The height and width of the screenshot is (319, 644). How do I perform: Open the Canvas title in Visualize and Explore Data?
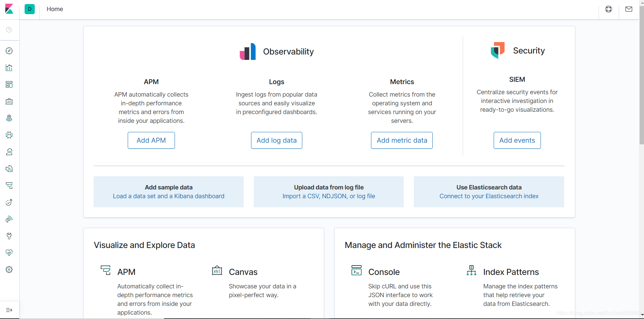(243, 272)
